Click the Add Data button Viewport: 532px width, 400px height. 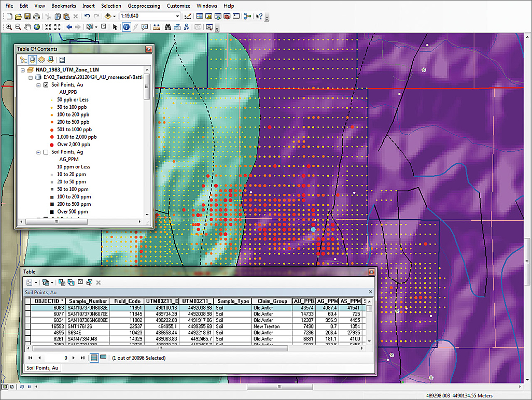click(108, 16)
